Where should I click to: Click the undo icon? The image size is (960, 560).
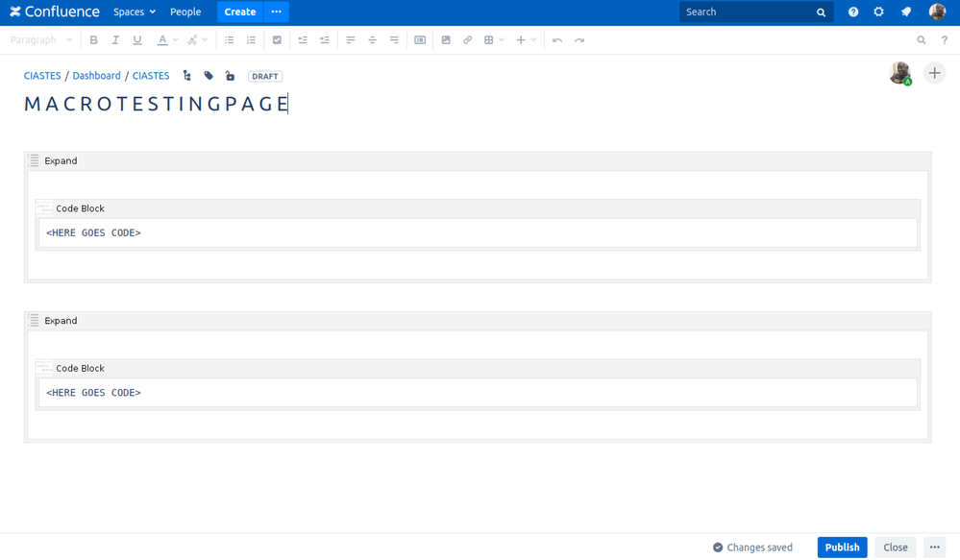pyautogui.click(x=558, y=39)
